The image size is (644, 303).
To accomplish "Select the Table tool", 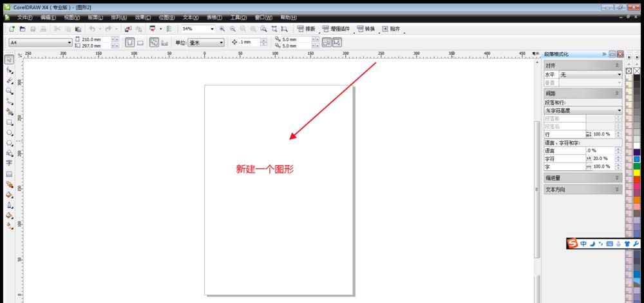I will click(10, 174).
